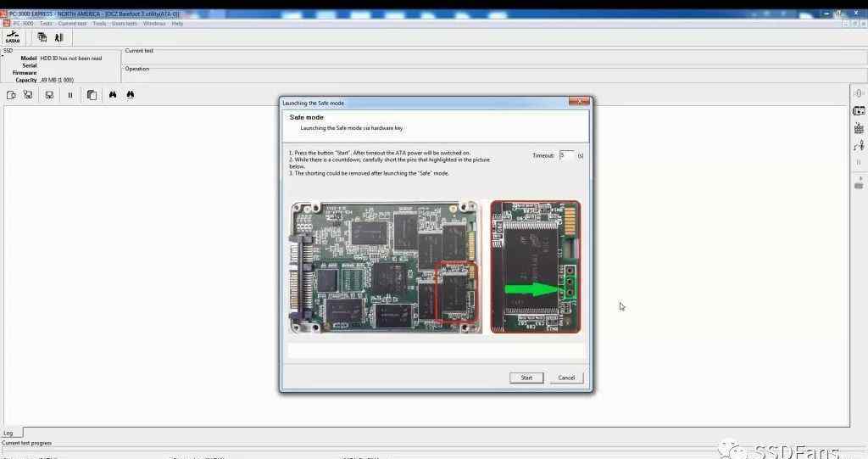Click the first document-with-arrow icon in the lower toolbar

point(11,95)
